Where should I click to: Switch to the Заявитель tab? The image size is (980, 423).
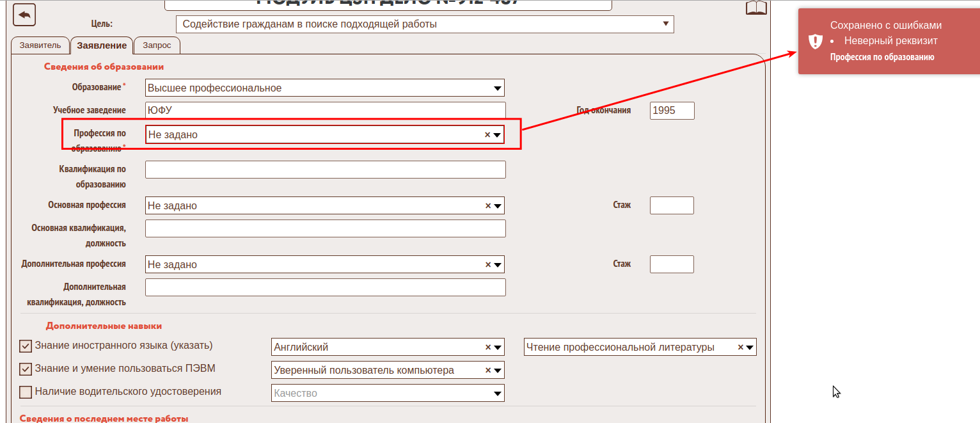click(40, 45)
